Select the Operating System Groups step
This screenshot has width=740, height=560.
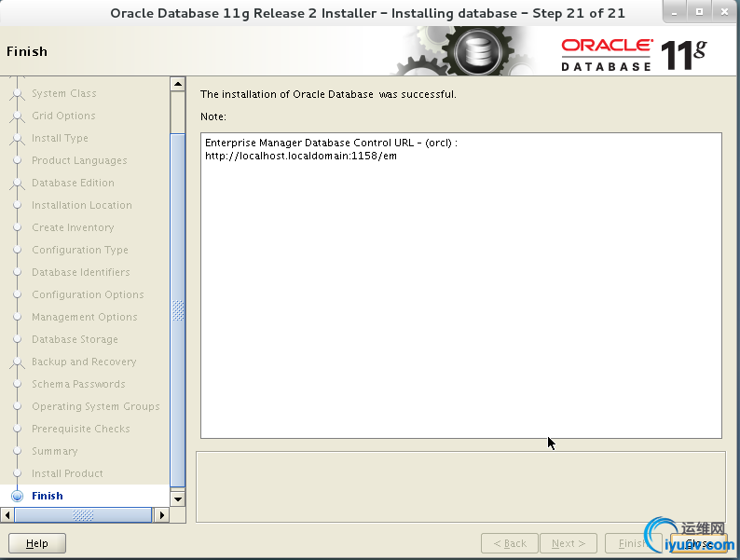pos(96,406)
